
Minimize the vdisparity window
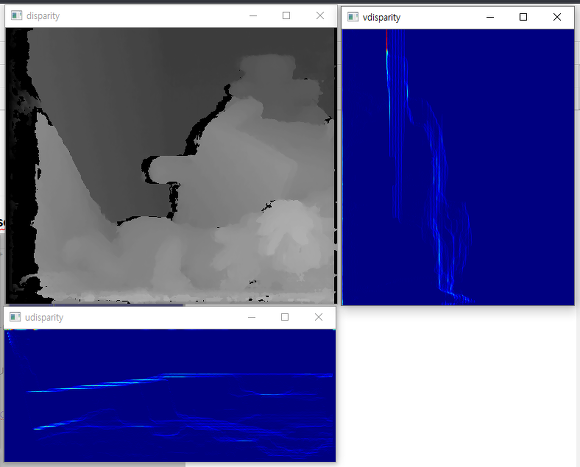490,17
